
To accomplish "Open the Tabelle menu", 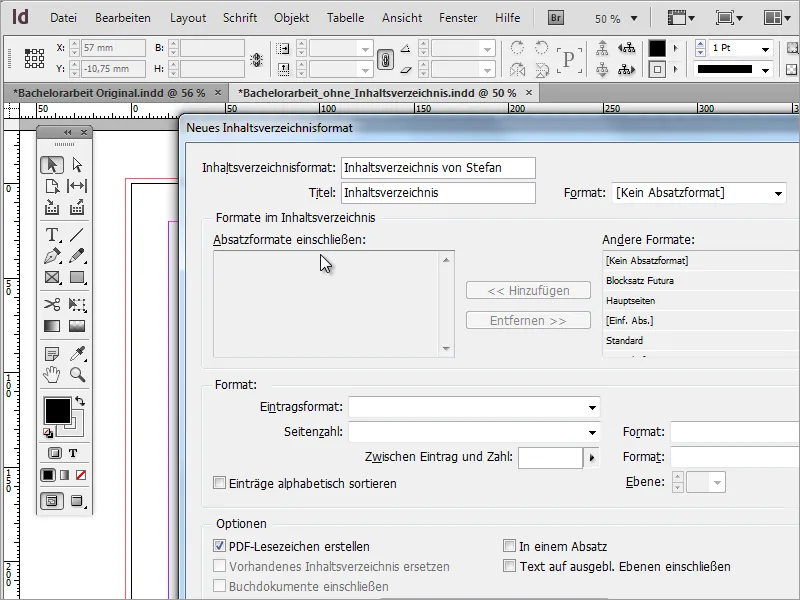I will tap(345, 18).
